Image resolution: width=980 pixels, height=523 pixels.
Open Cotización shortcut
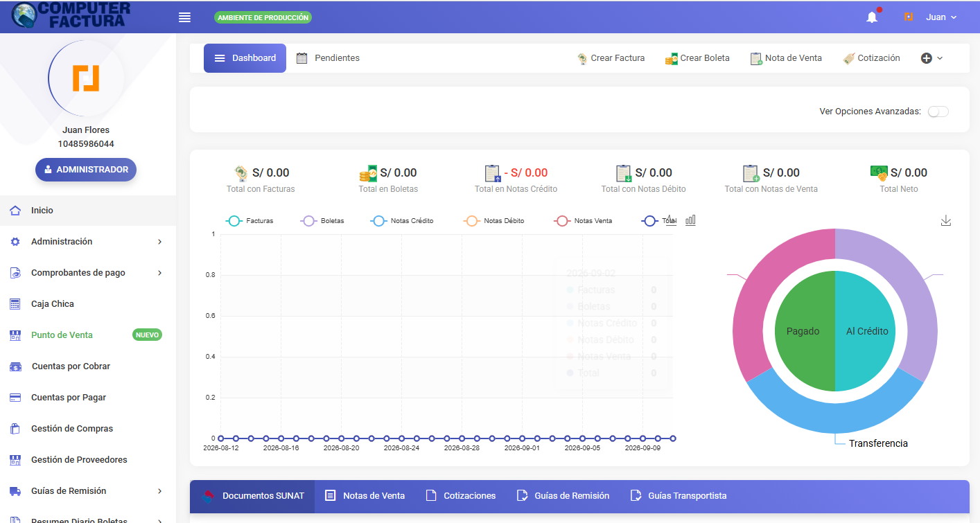coord(871,58)
